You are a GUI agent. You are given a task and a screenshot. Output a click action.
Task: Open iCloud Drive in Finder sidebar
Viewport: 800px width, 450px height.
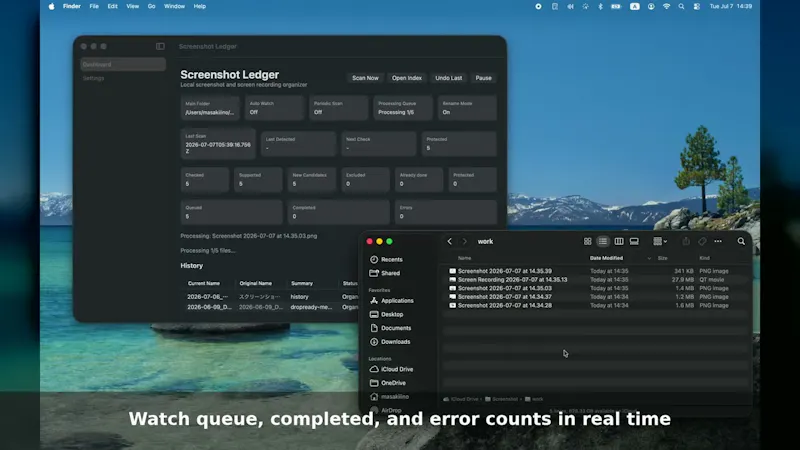point(391,369)
